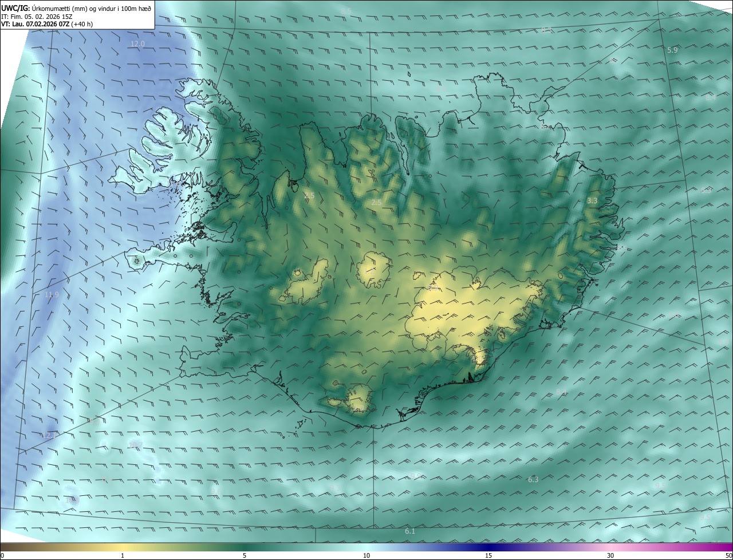Click the colour scale minimum label 0
733x560 pixels.
coord(2,555)
